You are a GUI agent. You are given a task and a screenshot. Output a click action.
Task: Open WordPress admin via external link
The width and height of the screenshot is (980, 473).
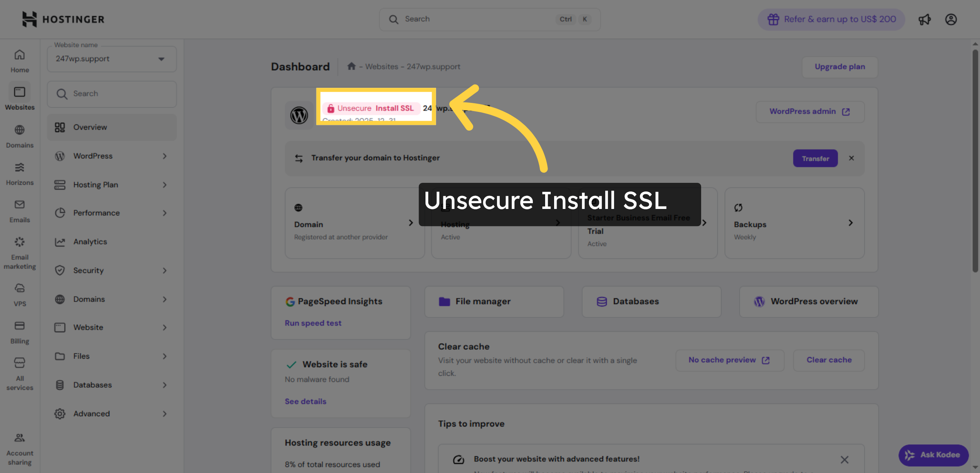[x=810, y=111]
